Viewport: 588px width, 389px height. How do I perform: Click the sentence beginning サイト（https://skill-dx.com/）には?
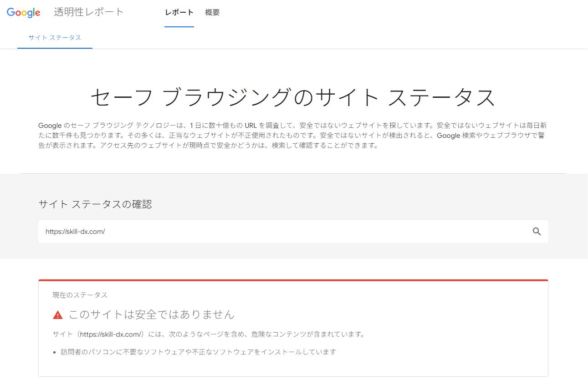pyautogui.click(x=209, y=334)
